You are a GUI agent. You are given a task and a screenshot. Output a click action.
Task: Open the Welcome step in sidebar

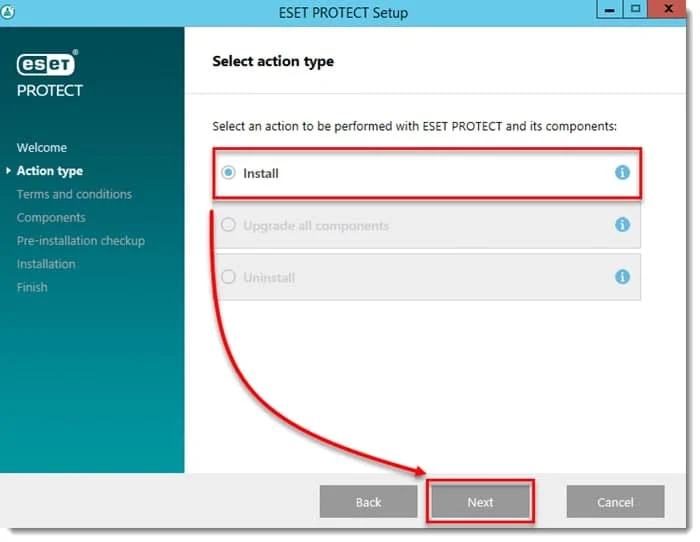[42, 148]
